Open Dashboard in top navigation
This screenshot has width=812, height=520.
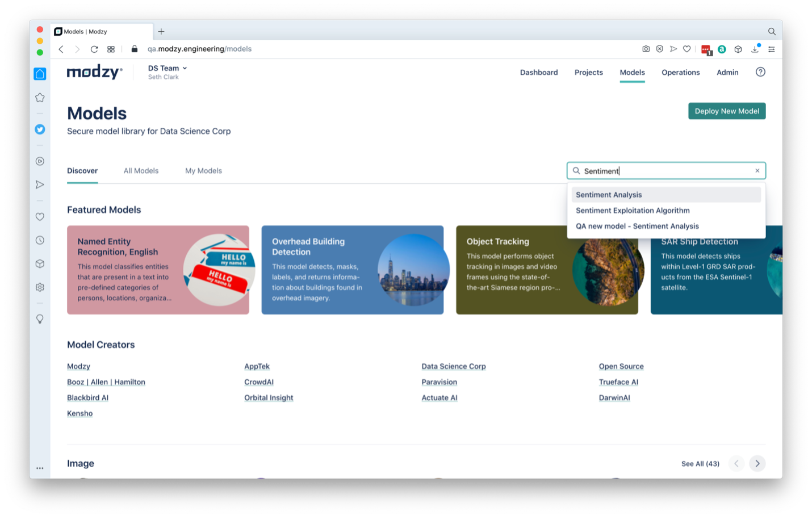pyautogui.click(x=539, y=73)
